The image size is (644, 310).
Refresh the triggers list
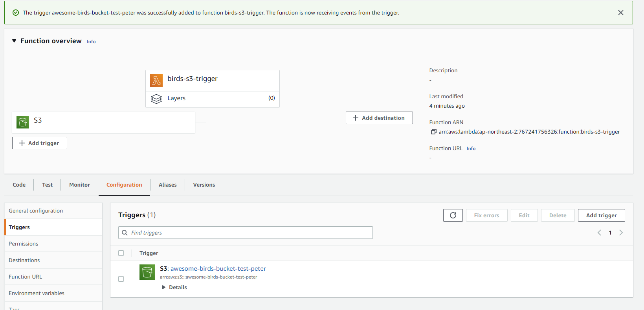pos(453,215)
